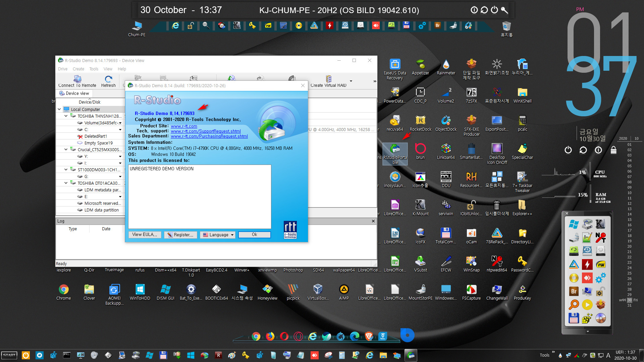Open the Language dropdown in About dialog
The width and height of the screenshot is (644, 362).
click(218, 235)
